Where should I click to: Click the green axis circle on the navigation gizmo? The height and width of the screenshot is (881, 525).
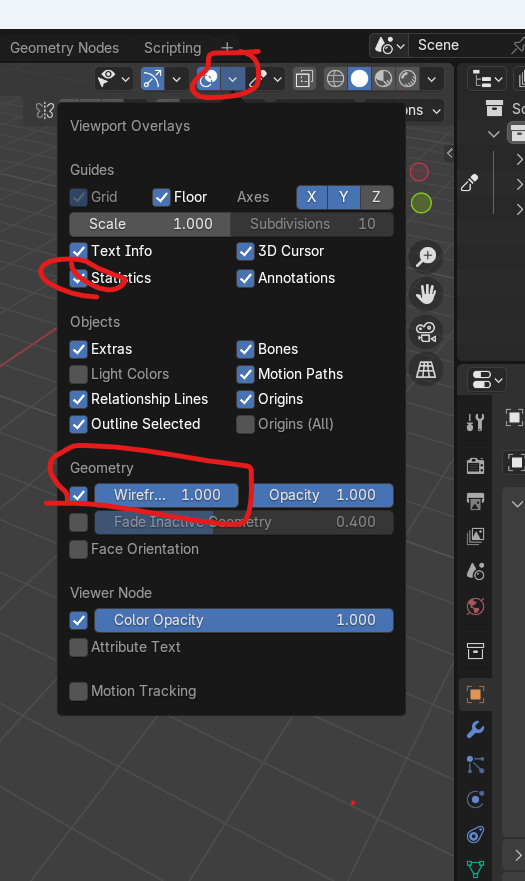point(422,203)
